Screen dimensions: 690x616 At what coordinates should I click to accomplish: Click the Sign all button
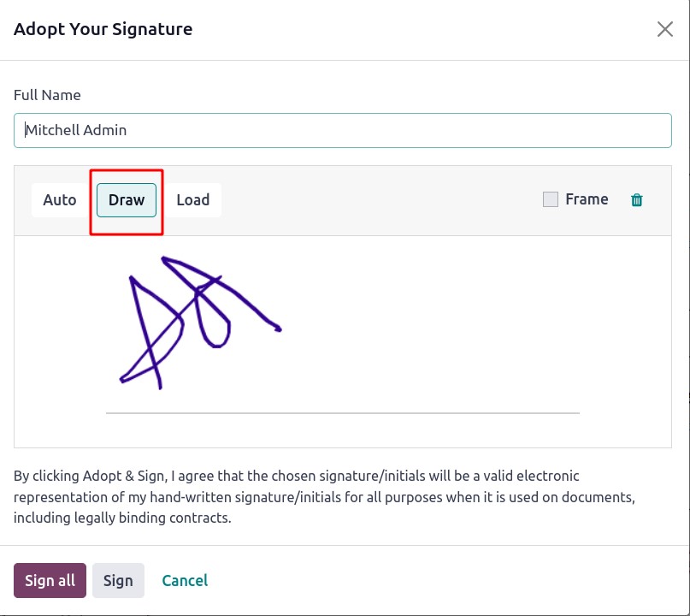tap(50, 580)
